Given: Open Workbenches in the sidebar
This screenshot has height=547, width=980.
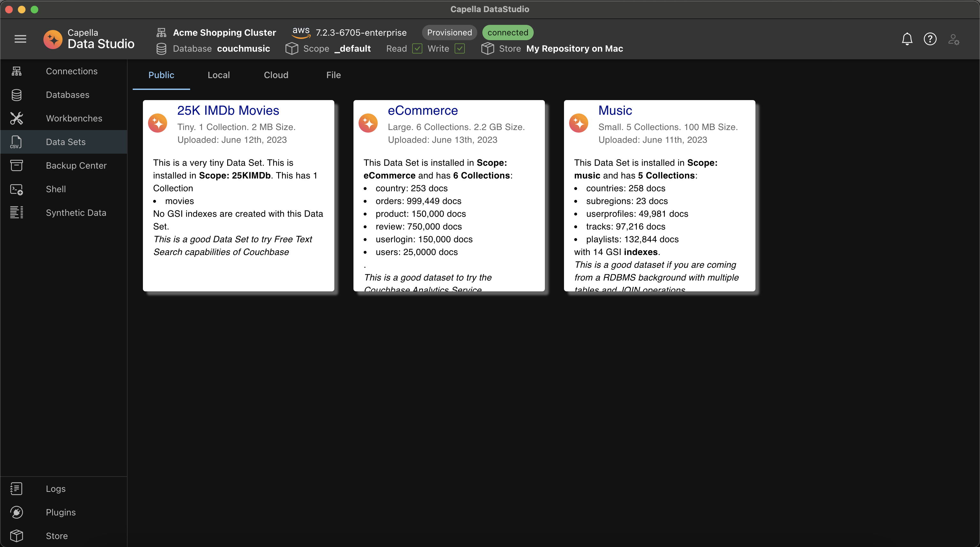Looking at the screenshot, I should [x=63, y=118].
